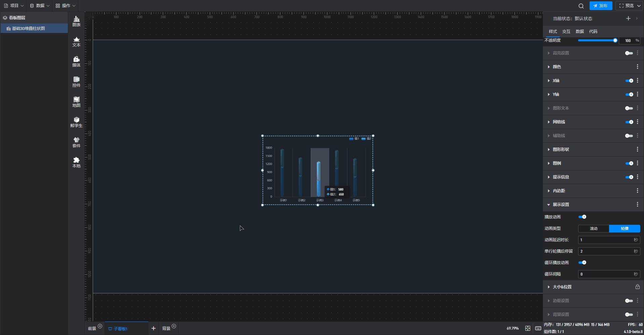Select 滚动 animation type
This screenshot has height=335, width=644.
pyautogui.click(x=594, y=229)
